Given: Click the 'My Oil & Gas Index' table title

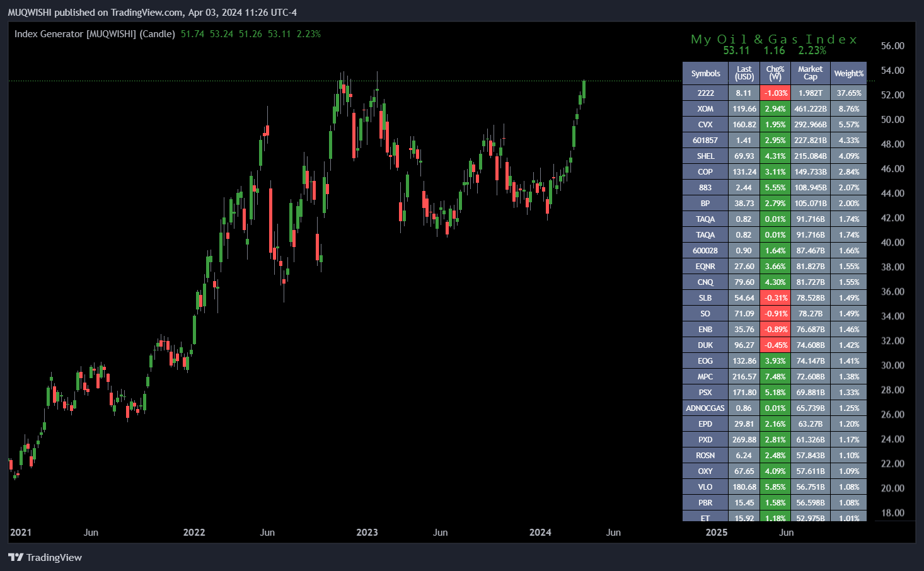Looking at the screenshot, I should pos(774,39).
